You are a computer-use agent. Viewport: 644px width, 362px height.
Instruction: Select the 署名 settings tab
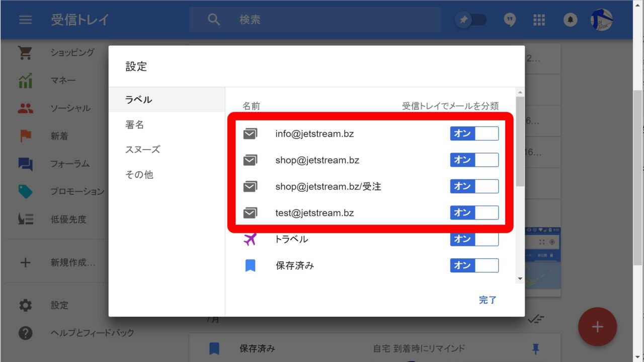135,125
